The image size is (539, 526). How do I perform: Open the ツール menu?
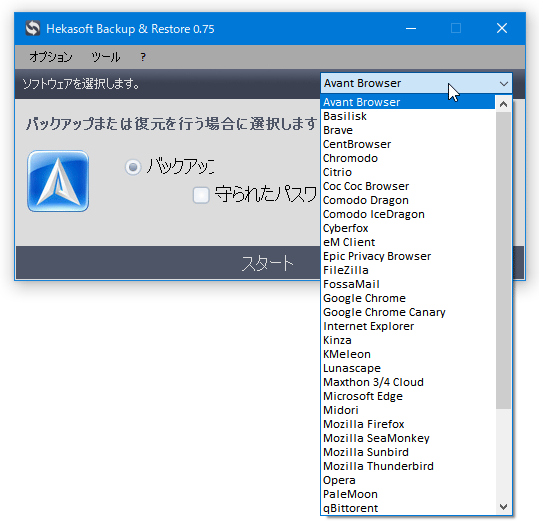106,57
